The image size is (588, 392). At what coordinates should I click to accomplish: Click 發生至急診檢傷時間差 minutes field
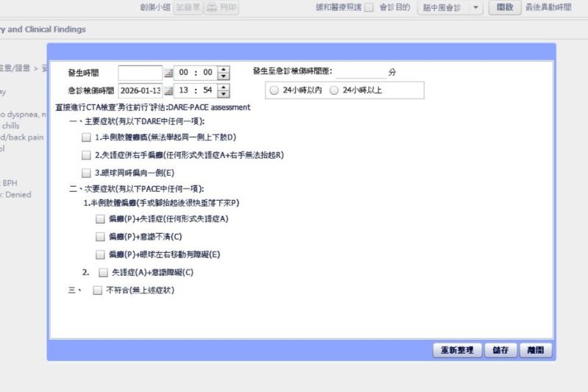click(361, 71)
